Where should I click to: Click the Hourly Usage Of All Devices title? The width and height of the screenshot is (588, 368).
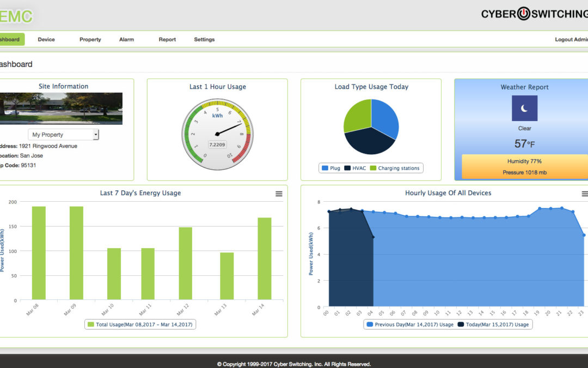(448, 193)
